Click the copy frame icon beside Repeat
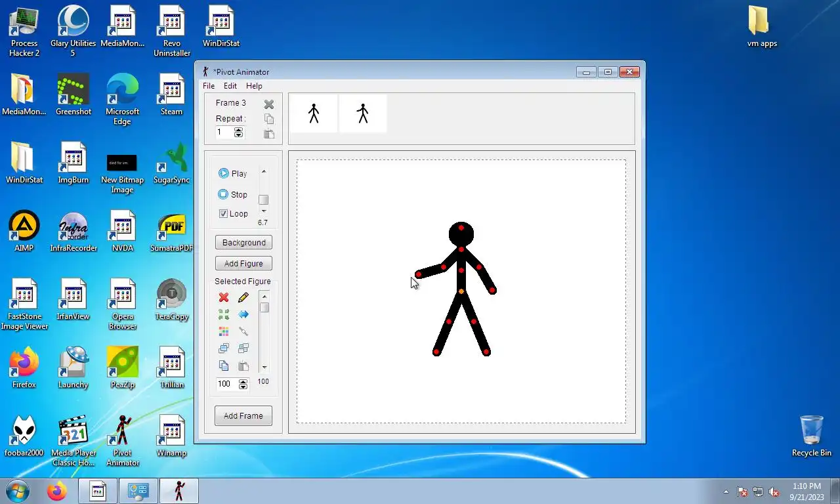The width and height of the screenshot is (840, 504). point(269,119)
